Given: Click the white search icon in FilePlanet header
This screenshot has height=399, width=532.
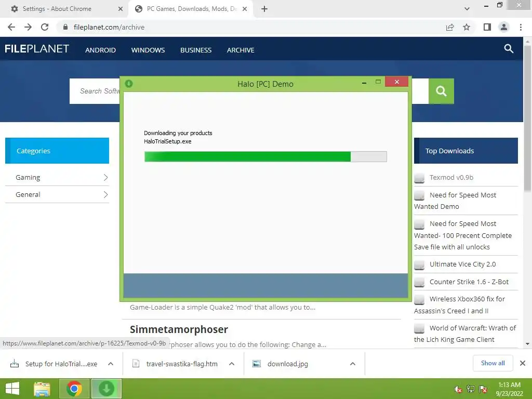Looking at the screenshot, I should click(x=509, y=48).
